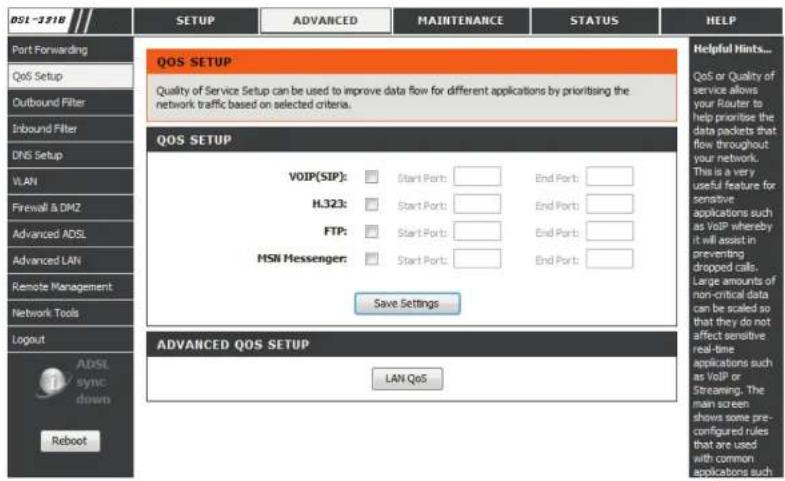Enable the VOIP(SIP) checkbox
Viewport: 785px width, 481px height.
coord(371,177)
